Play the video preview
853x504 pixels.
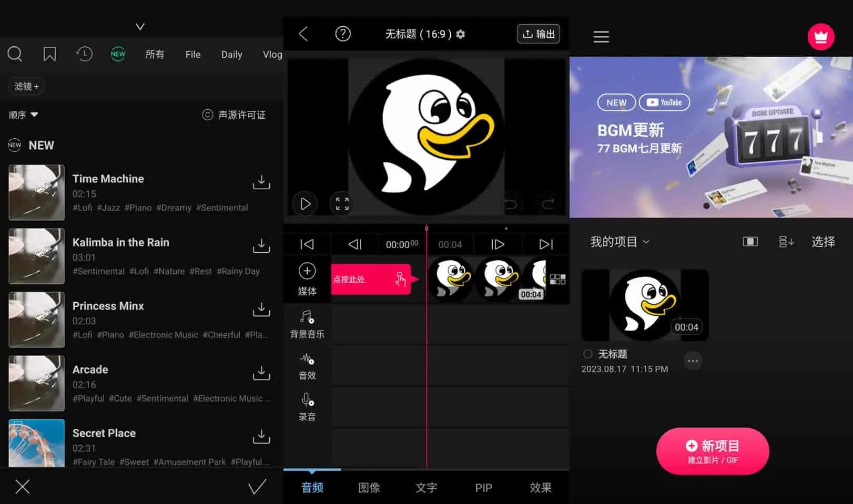pos(305,204)
